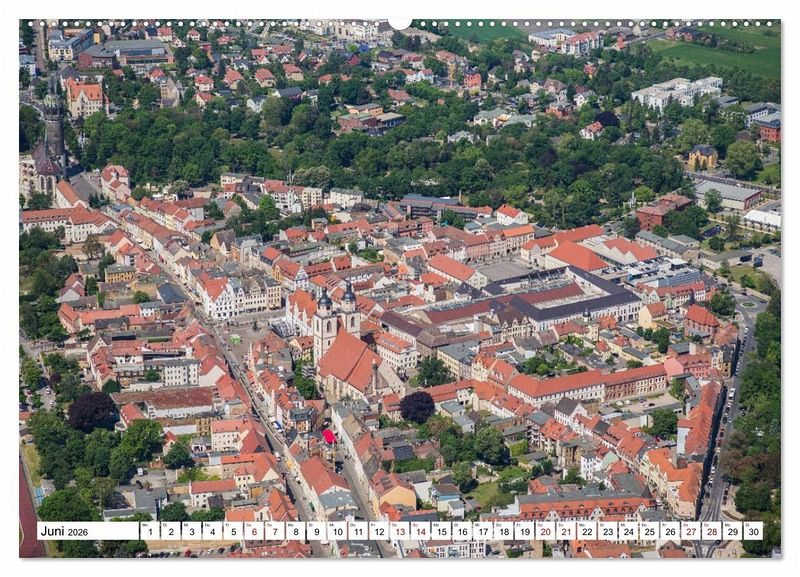The image size is (800, 577).
Task: Click the red date 13
Action: click(399, 531)
